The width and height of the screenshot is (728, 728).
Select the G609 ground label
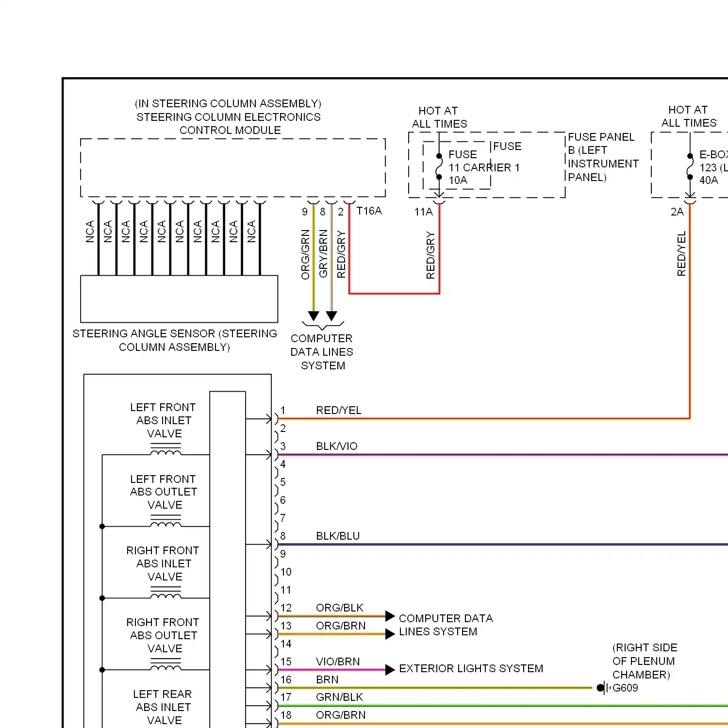pyautogui.click(x=625, y=688)
